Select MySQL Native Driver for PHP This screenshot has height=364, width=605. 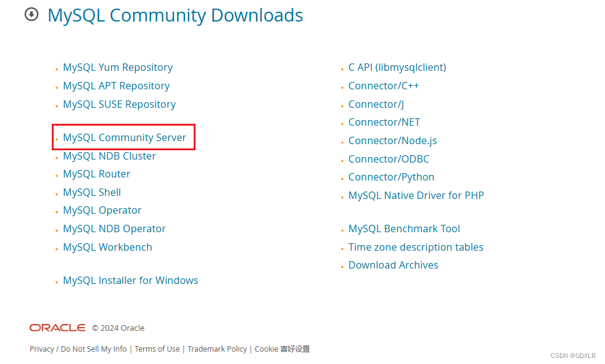pyautogui.click(x=416, y=195)
